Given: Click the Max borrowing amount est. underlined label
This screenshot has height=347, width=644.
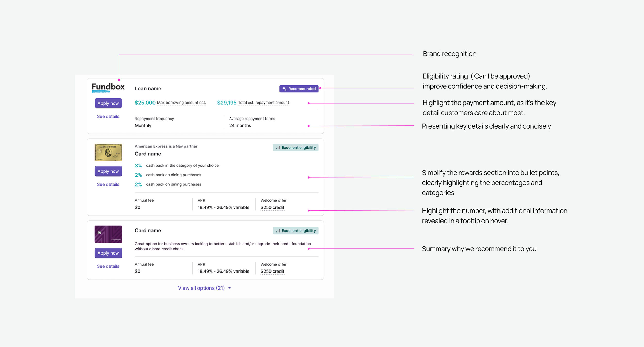Looking at the screenshot, I should (x=181, y=103).
